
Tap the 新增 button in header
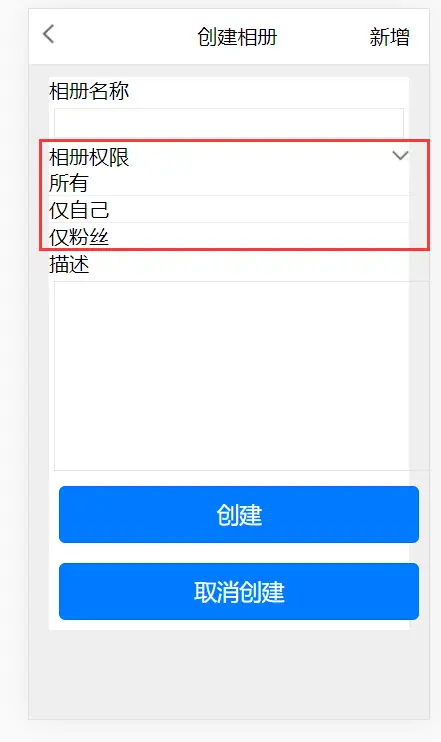click(x=389, y=37)
